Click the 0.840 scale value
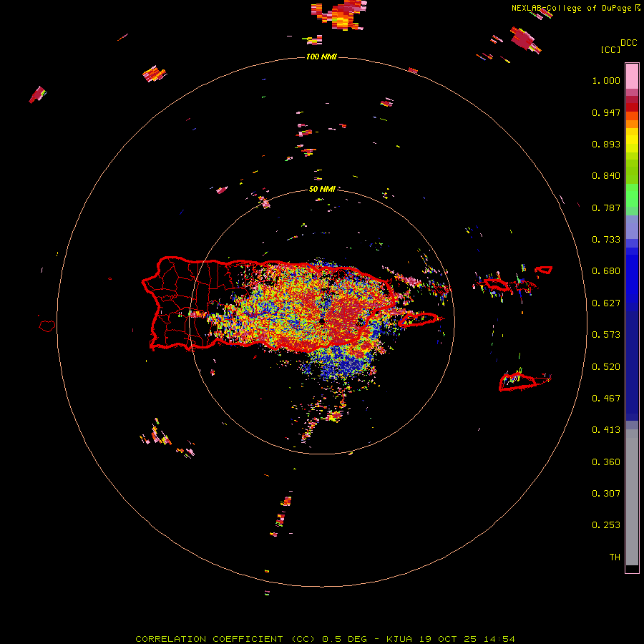Image resolution: width=644 pixels, height=644 pixels. coord(606,176)
